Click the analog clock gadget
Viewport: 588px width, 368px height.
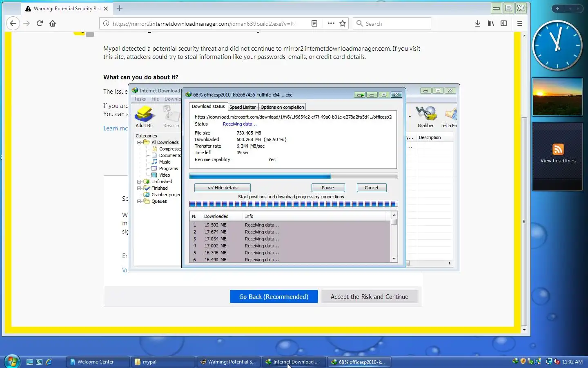[x=557, y=45]
